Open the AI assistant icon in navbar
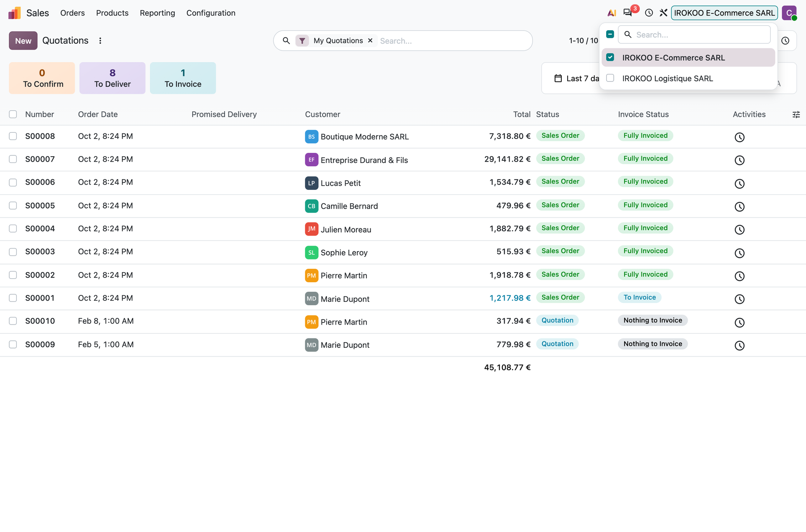The image size is (806, 532). tap(612, 13)
